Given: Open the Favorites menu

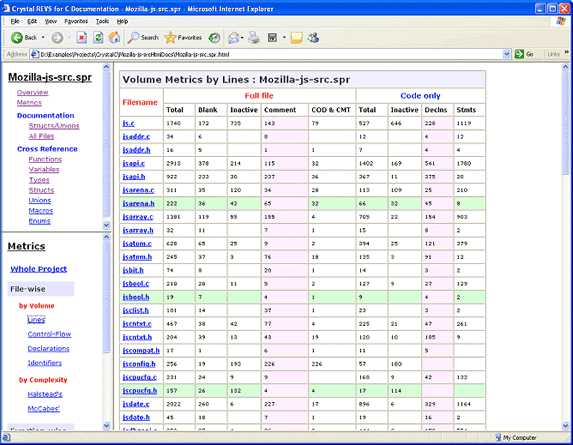Looking at the screenshot, I should pyautogui.click(x=76, y=21).
